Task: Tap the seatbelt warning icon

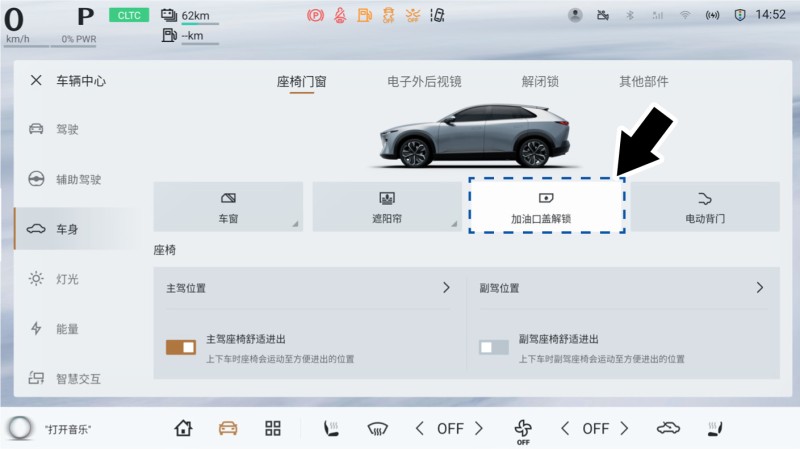Action: click(340, 15)
